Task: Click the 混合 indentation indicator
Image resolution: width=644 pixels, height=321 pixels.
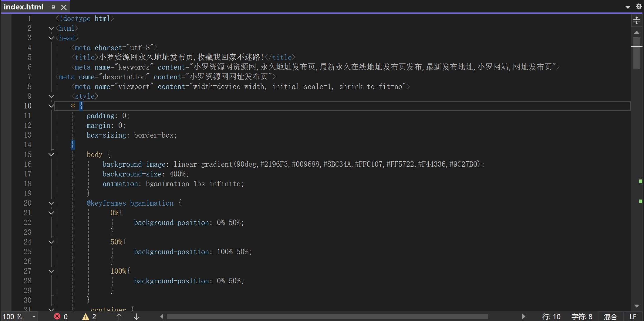Action: coord(610,317)
